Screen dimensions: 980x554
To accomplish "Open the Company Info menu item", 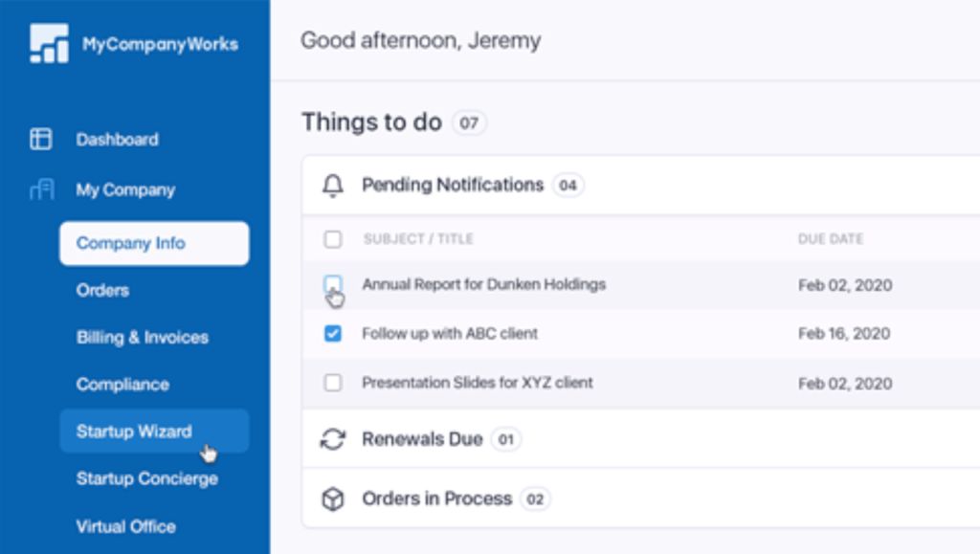I will 154,243.
